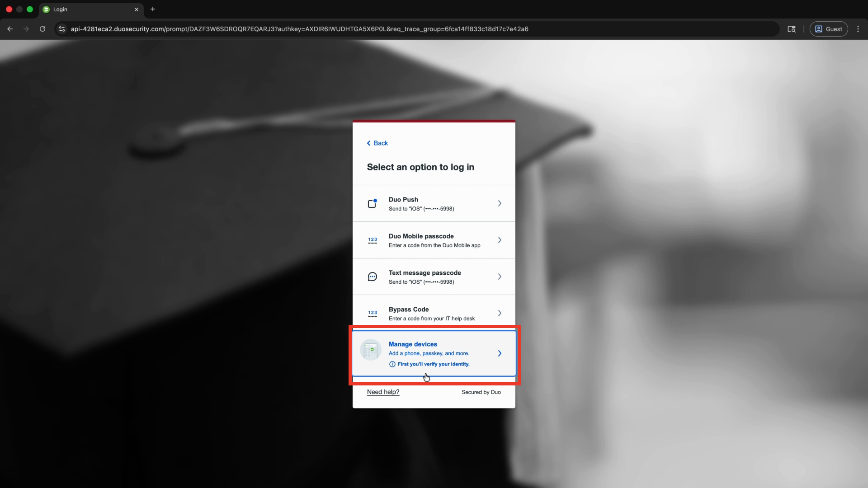Image resolution: width=868 pixels, height=488 pixels.
Task: Expand the Duo Mobile passcode chevron
Action: tap(500, 240)
